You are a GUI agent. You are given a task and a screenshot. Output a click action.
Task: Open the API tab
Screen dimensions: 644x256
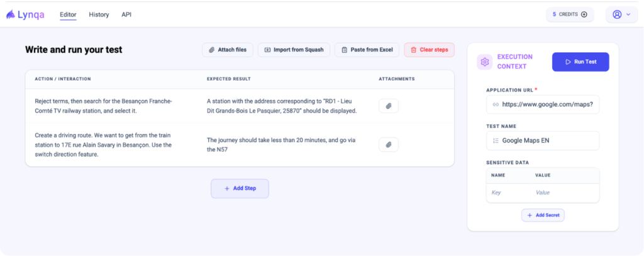click(126, 14)
